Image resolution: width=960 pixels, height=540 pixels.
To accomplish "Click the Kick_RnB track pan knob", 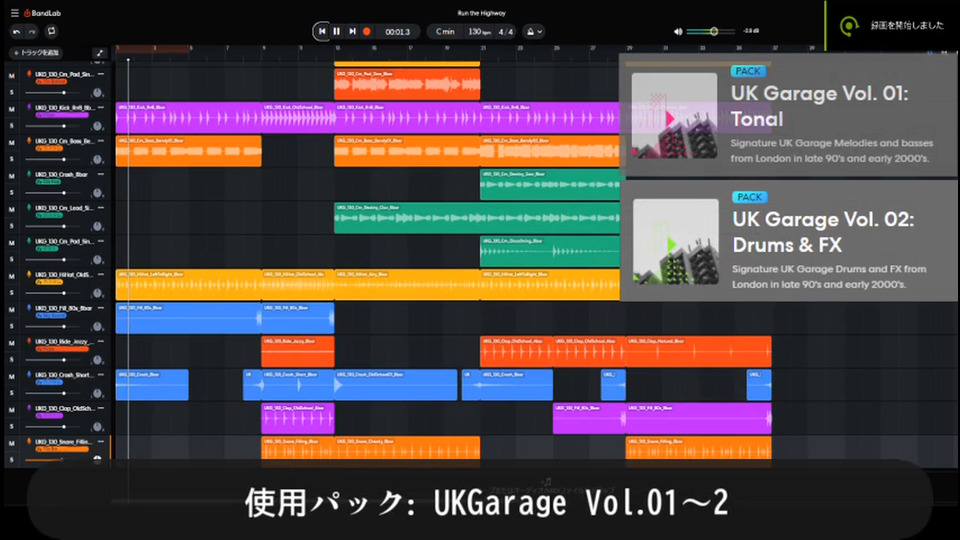I will pyautogui.click(x=97, y=126).
